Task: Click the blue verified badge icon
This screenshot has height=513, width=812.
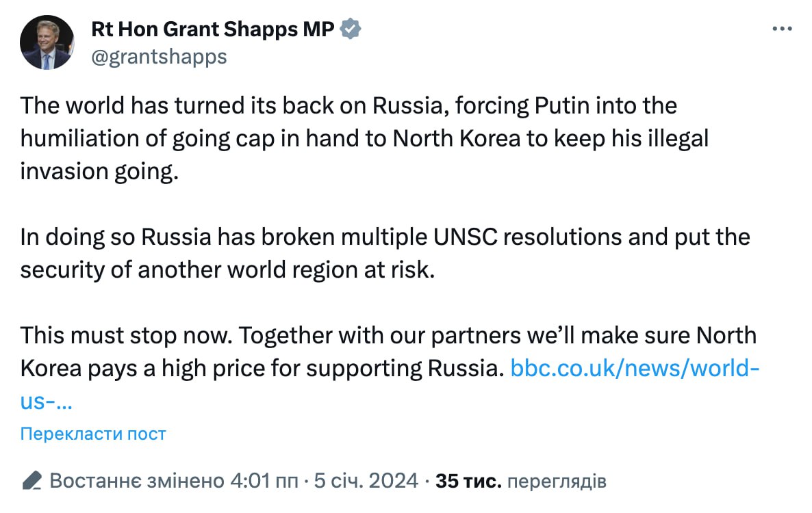Action: (351, 29)
